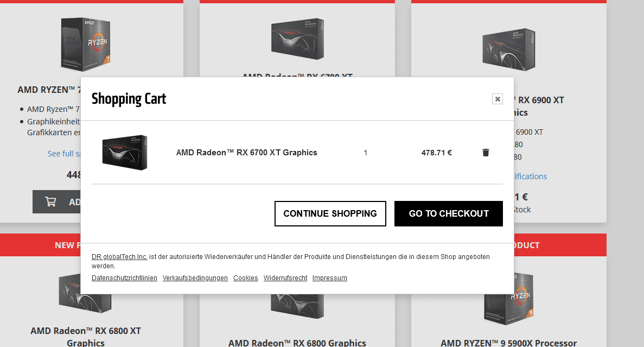Open the DR globalTech Inc. link
Image resolution: width=644 pixels, height=347 pixels.
(x=119, y=256)
